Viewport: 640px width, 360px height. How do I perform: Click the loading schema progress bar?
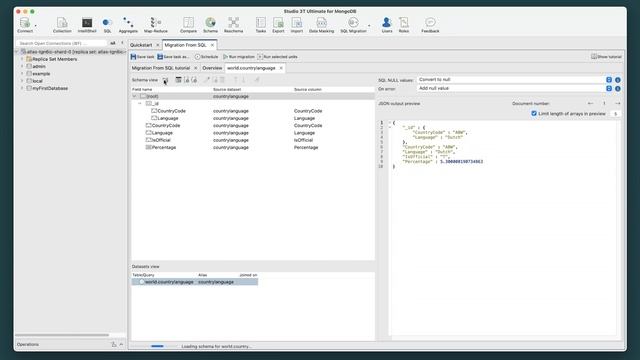[x=154, y=346]
